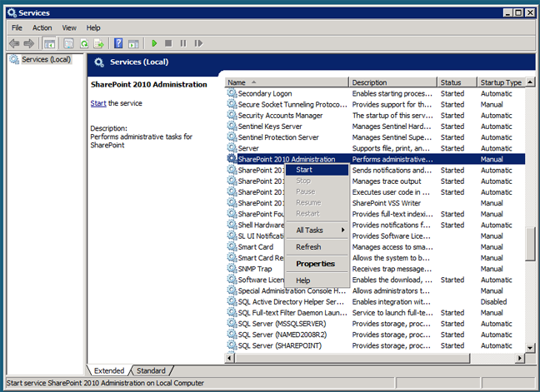Select SQL Active Directory Helper Service row
Viewport: 540px width, 392px height.
click(x=375, y=301)
